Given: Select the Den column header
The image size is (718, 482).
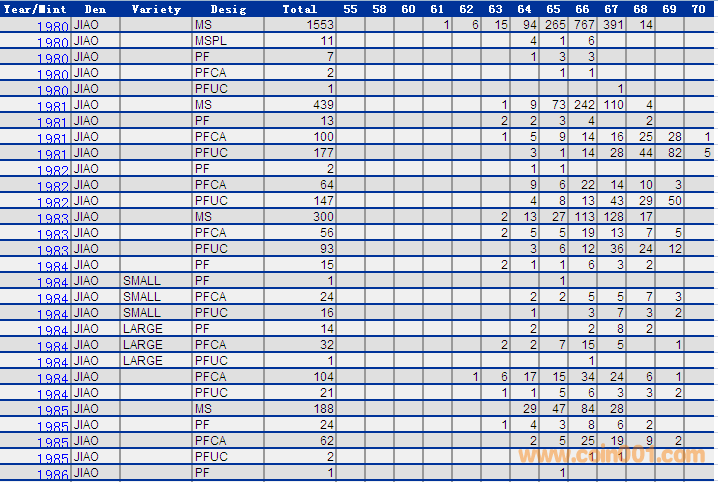Looking at the screenshot, I should tap(95, 9).
